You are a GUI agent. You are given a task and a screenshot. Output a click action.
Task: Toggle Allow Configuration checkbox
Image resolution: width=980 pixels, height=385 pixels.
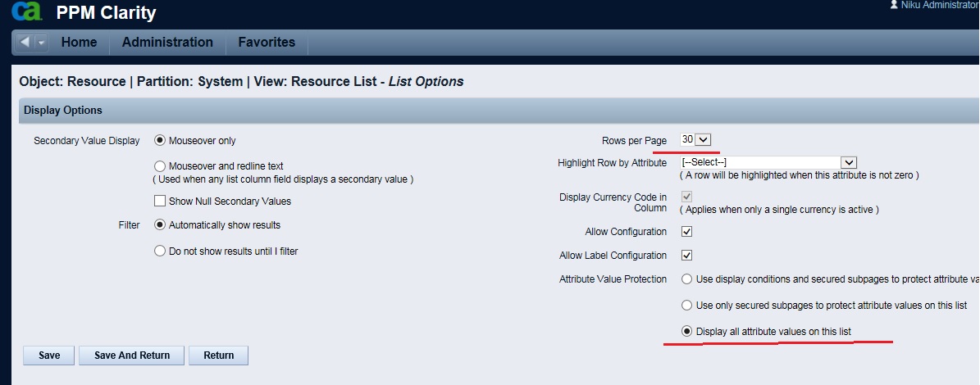686,232
